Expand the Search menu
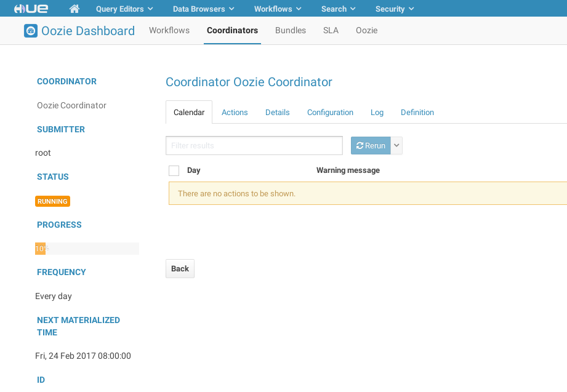 click(x=339, y=9)
